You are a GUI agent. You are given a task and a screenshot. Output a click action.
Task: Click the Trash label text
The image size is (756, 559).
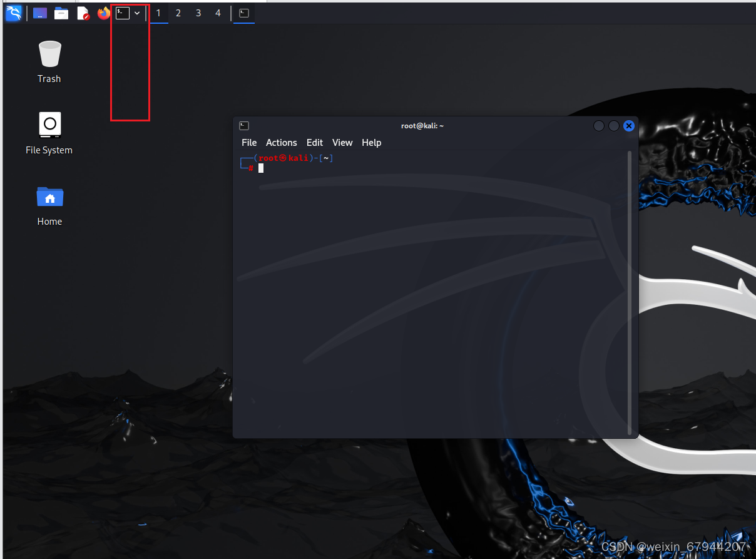click(49, 79)
